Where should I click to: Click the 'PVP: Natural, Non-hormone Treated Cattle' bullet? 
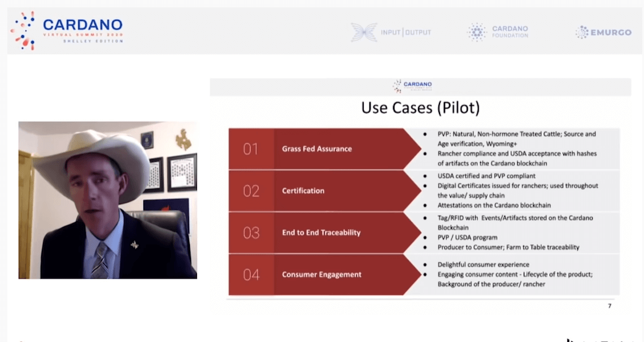pyautogui.click(x=516, y=139)
